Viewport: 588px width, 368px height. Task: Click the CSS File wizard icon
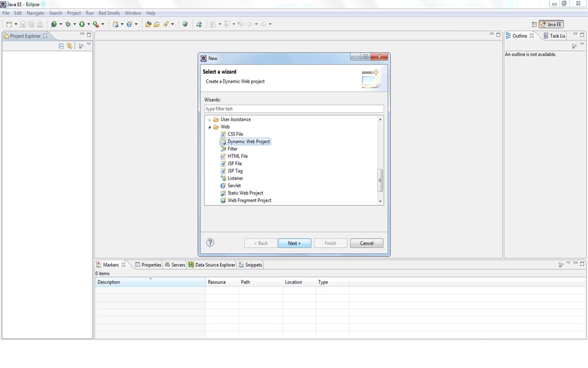tap(224, 134)
